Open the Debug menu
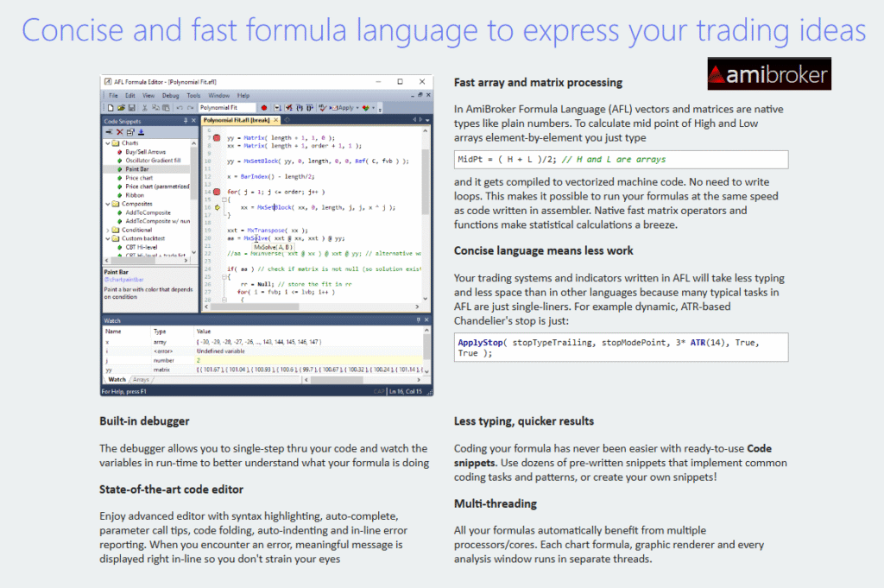This screenshot has height=588, width=884. point(170,95)
